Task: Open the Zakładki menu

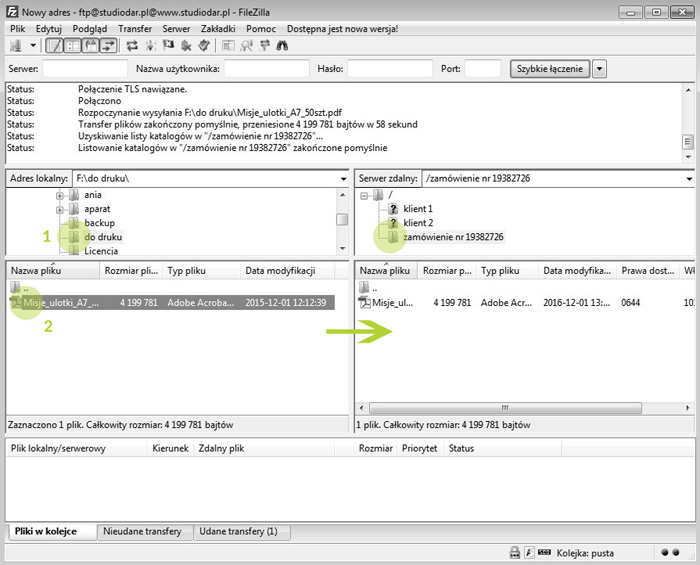Action: [218, 29]
